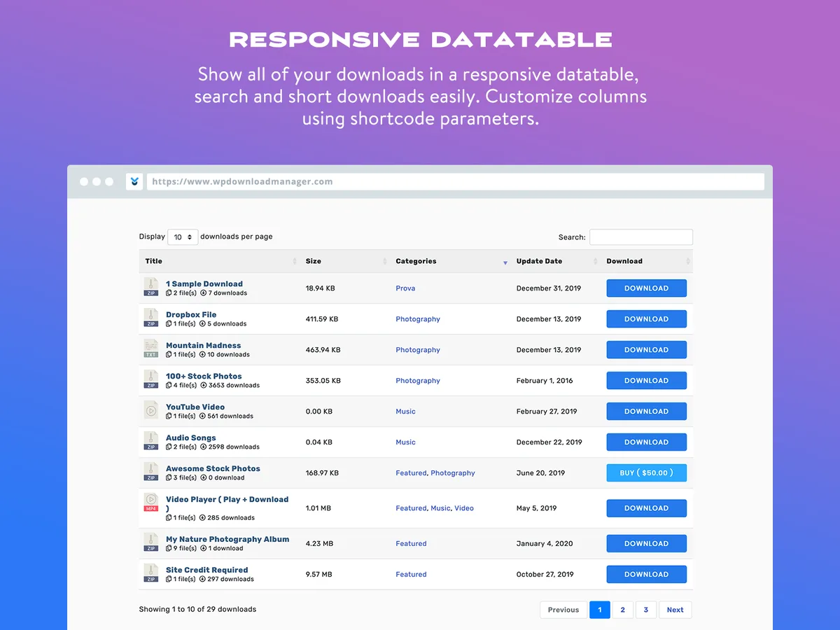Click the ZIP icon next to Dropbox File
840x630 pixels.
coord(151,318)
